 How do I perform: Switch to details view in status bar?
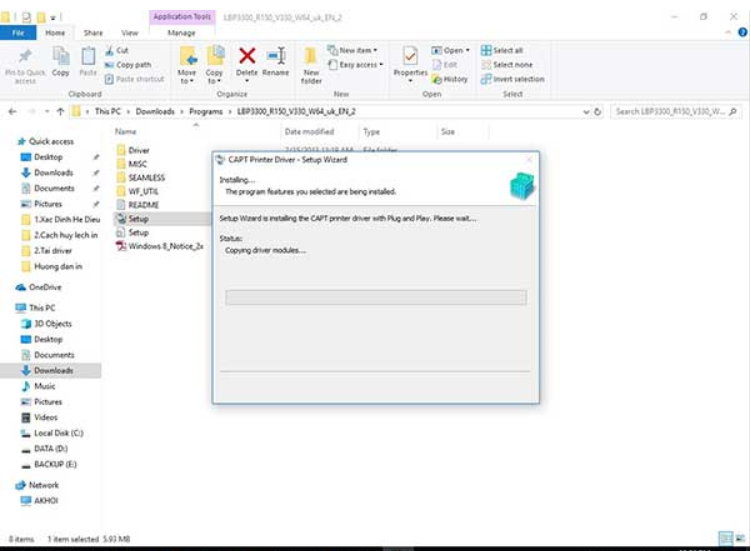pyautogui.click(x=725, y=539)
